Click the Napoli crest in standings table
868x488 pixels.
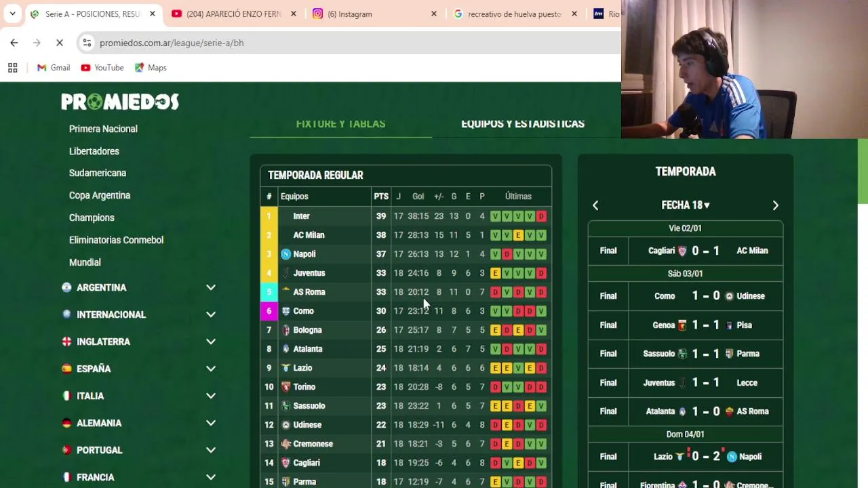click(286, 254)
